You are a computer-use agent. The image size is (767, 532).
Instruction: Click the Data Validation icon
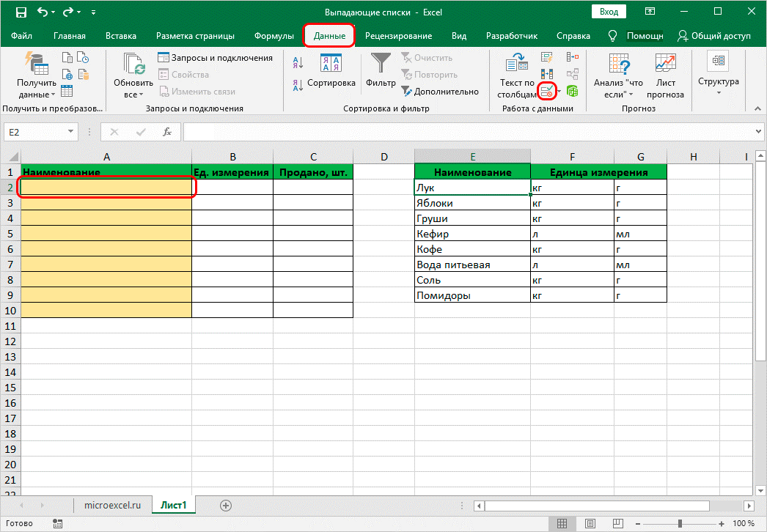point(547,91)
